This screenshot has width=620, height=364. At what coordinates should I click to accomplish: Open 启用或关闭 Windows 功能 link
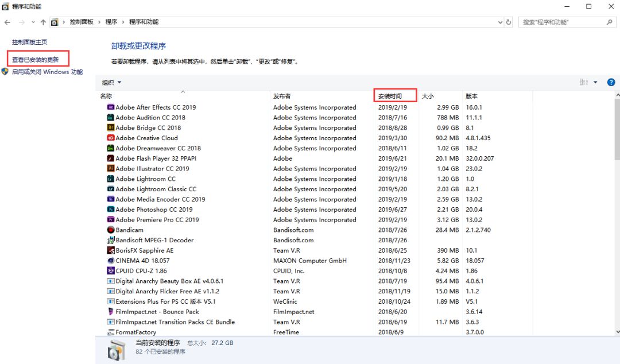(47, 72)
